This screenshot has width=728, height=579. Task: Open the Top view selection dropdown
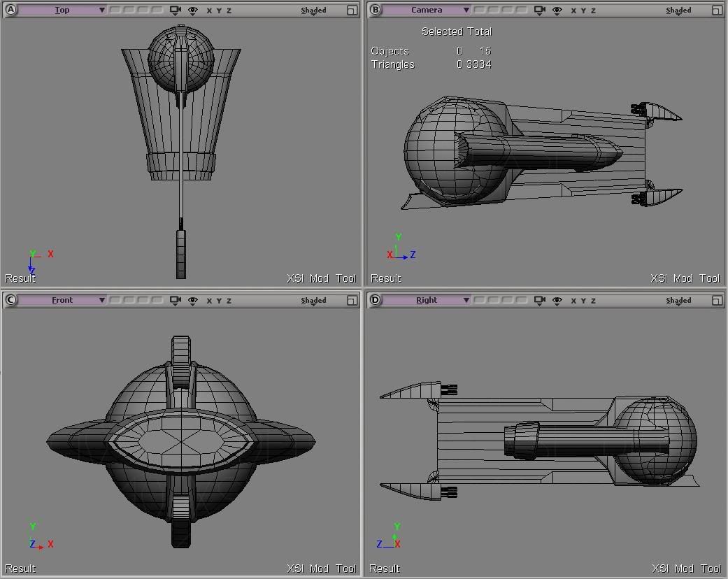coord(62,10)
